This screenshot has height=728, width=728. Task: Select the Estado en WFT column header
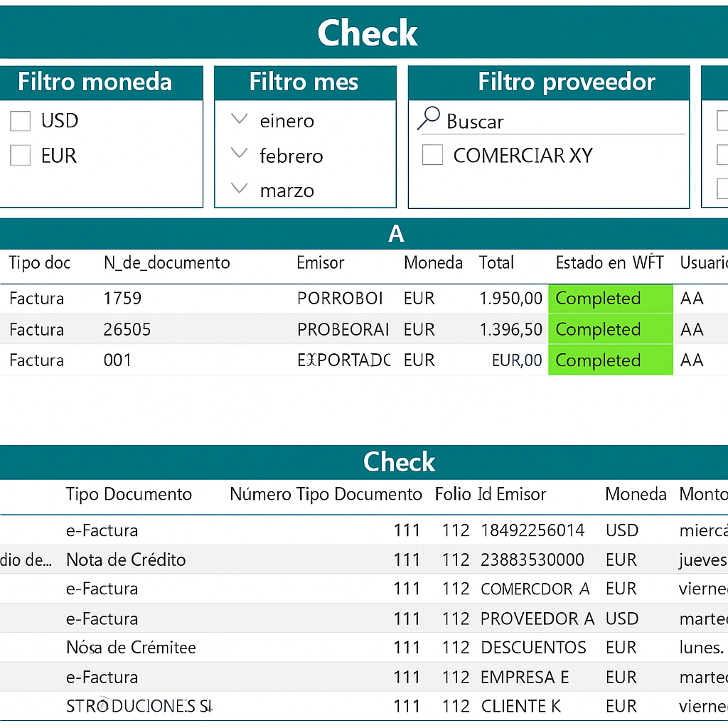tap(609, 263)
